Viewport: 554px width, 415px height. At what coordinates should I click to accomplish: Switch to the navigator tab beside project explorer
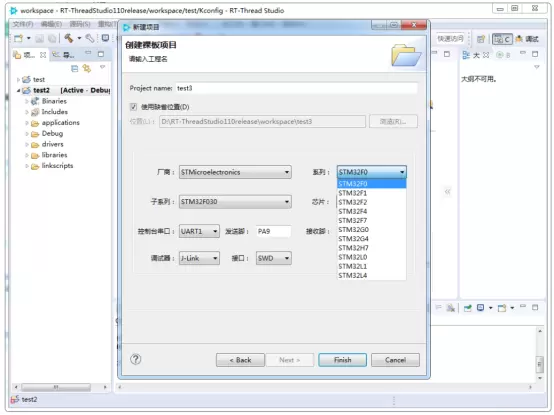coord(63,55)
